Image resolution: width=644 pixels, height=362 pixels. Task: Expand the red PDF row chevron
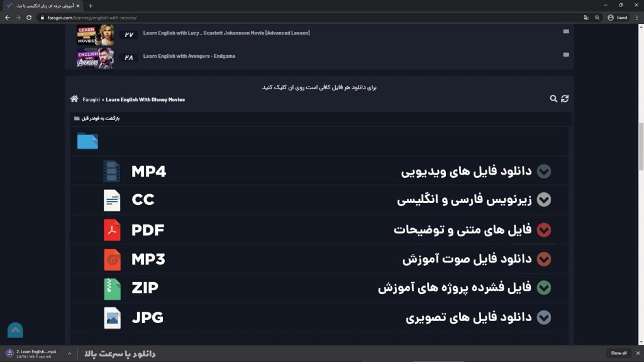544,230
